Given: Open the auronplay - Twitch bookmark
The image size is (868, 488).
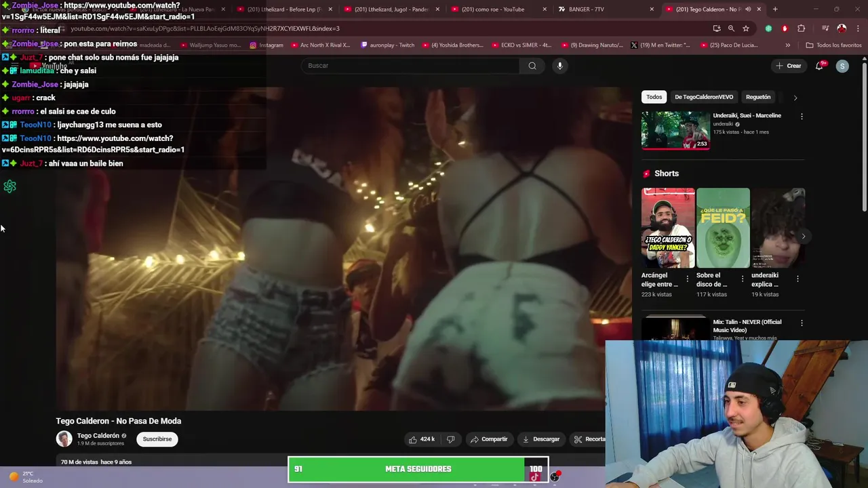Looking at the screenshot, I should (388, 45).
